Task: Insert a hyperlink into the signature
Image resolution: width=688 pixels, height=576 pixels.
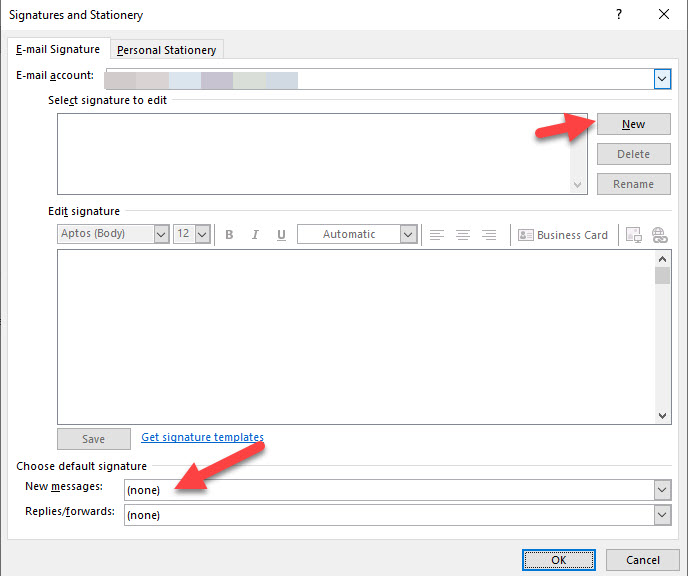Action: (659, 235)
